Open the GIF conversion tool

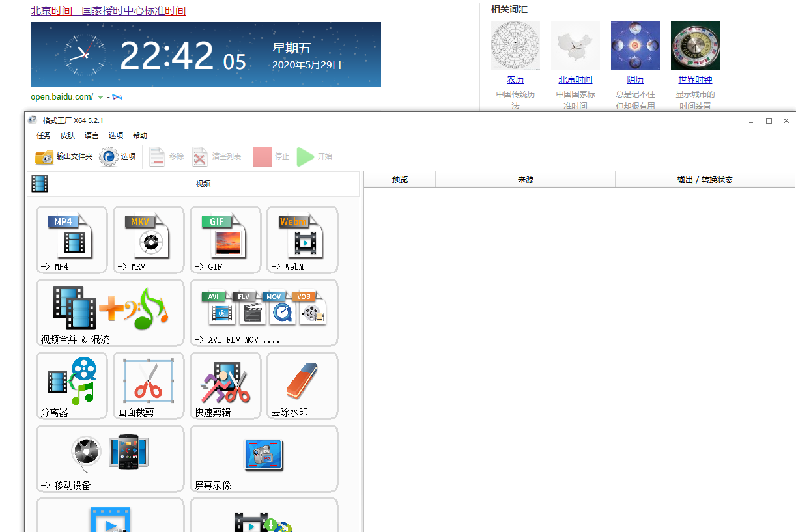[225, 240]
